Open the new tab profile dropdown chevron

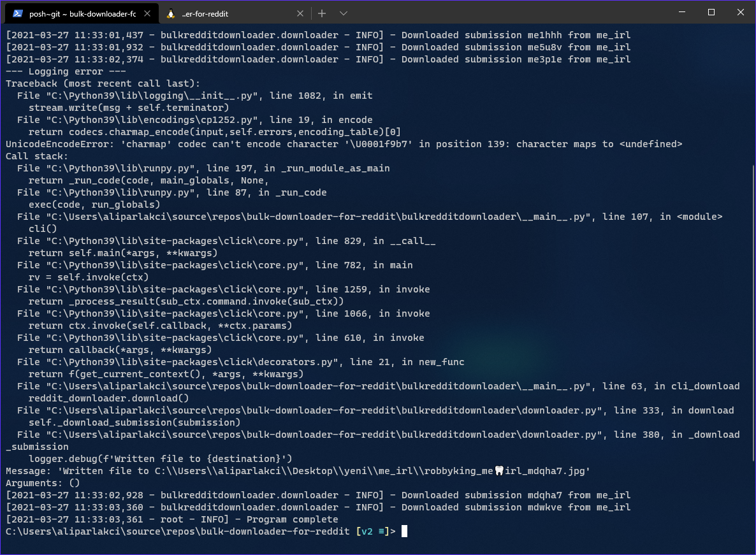pos(345,12)
